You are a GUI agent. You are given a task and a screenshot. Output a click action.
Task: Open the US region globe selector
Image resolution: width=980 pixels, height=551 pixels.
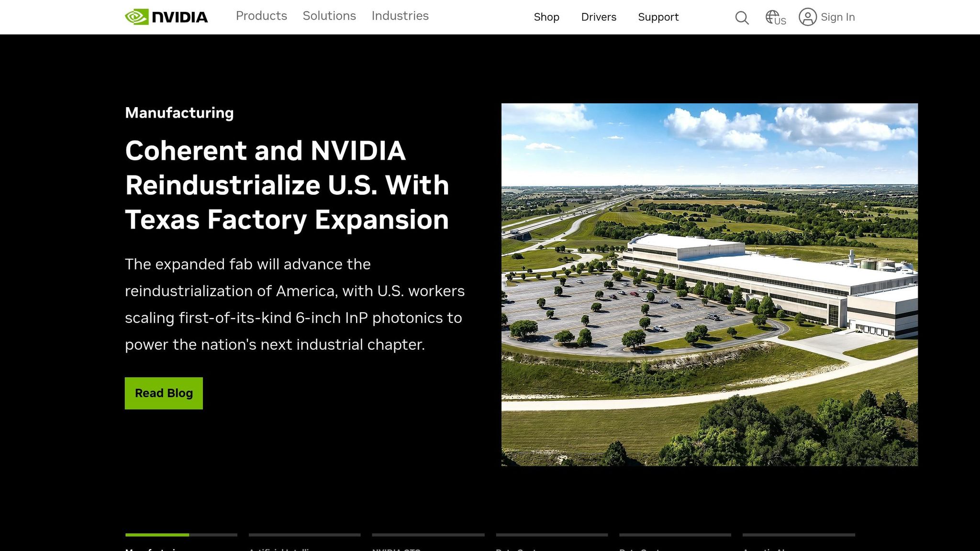(x=776, y=18)
